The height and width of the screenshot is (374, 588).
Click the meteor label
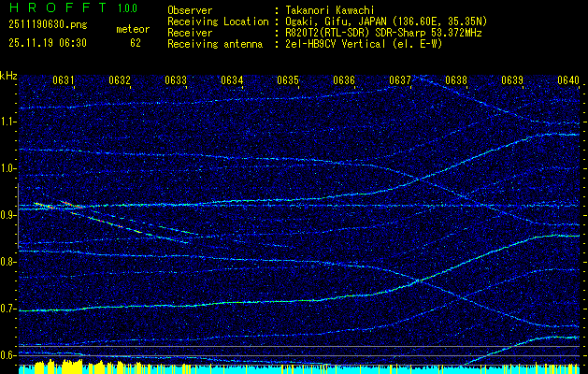(133, 29)
